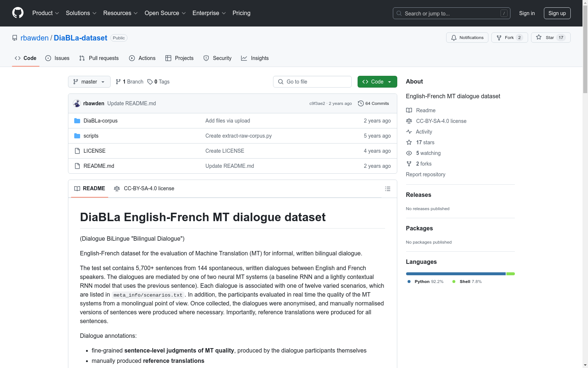Click the LICENSE file icon
The width and height of the screenshot is (588, 368).
pos(77,151)
